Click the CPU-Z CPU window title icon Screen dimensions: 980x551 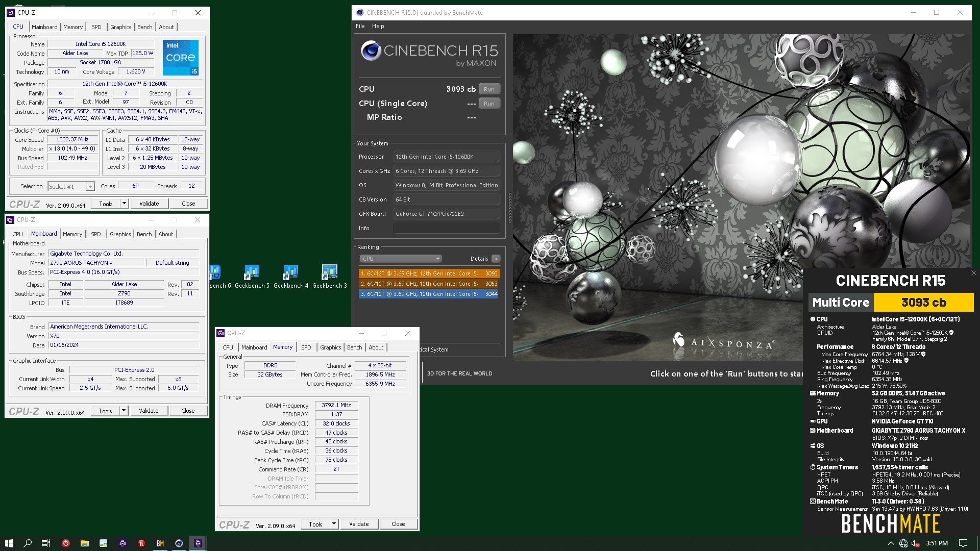coord(11,13)
